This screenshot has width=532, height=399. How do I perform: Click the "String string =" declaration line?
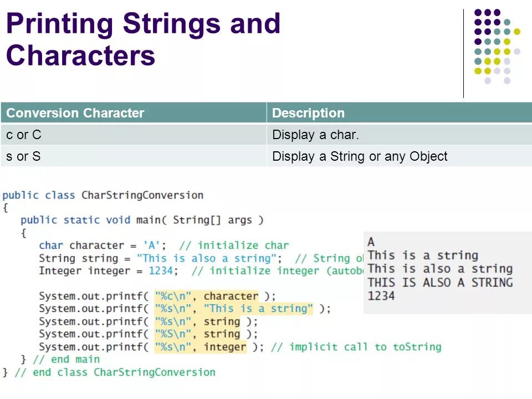coord(201,259)
